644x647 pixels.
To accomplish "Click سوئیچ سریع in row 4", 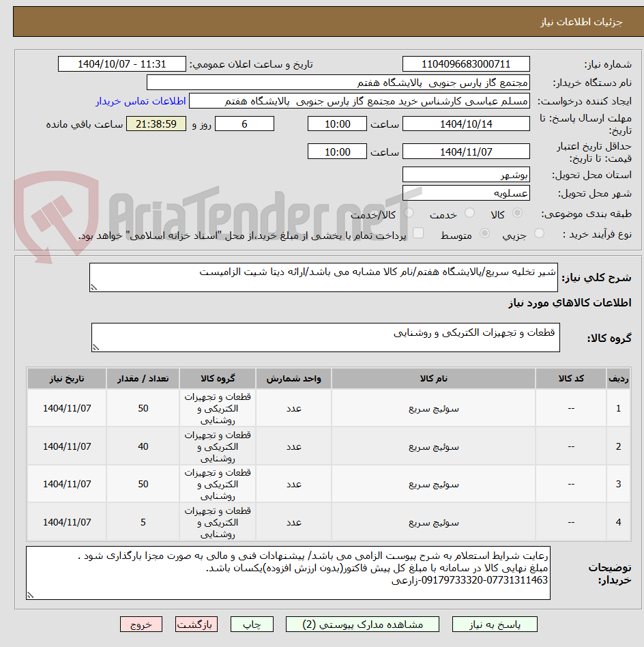I will (434, 522).
